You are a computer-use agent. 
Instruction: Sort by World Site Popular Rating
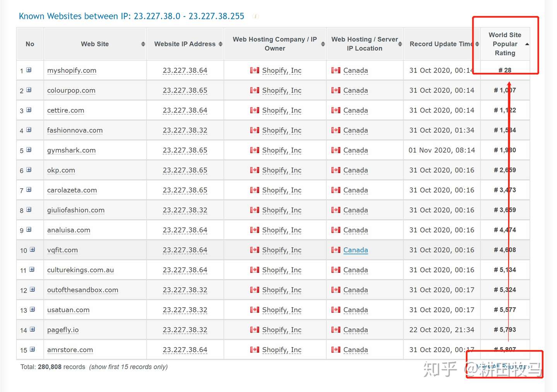point(527,44)
